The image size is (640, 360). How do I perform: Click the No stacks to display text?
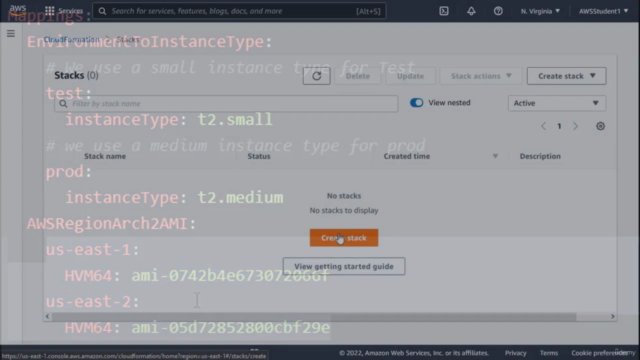[344, 211]
